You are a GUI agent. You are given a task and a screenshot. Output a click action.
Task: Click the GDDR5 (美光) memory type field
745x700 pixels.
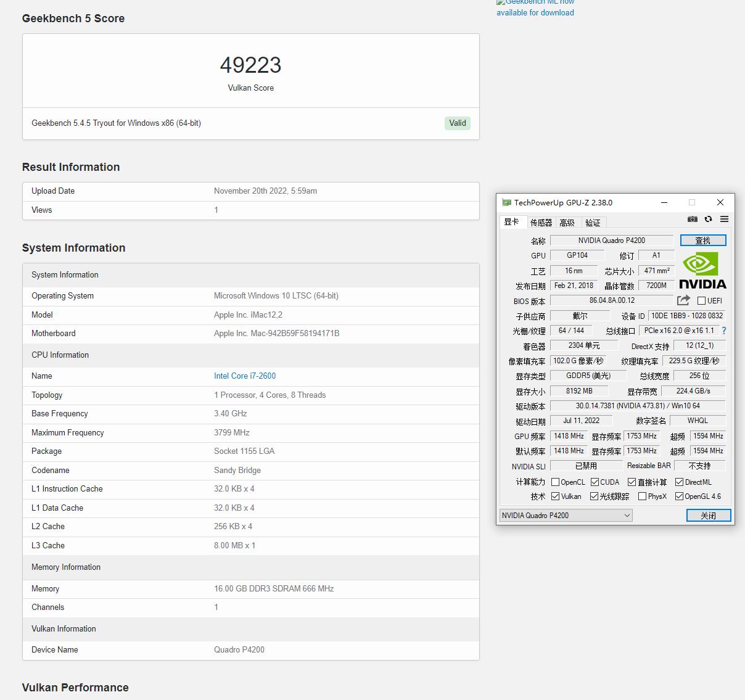pyautogui.click(x=588, y=376)
